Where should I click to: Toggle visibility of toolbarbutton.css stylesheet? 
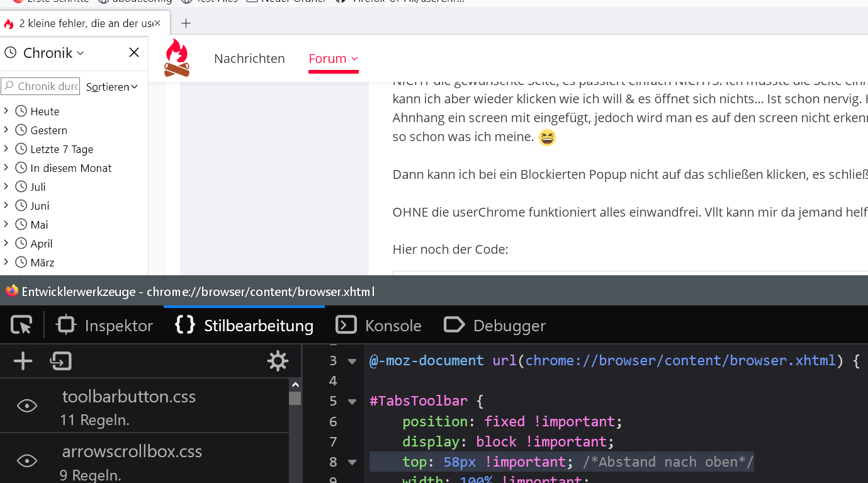pos(27,406)
